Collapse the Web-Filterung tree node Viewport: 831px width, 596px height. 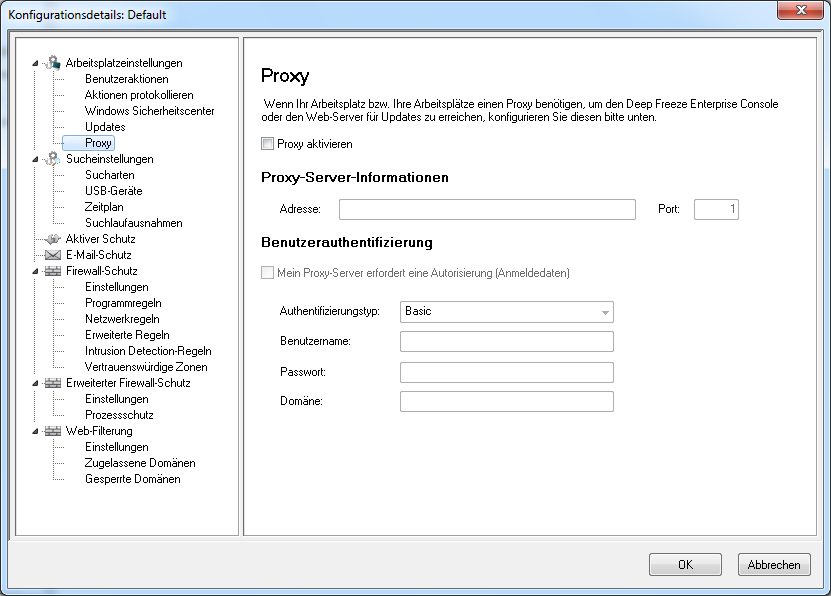[x=35, y=431]
